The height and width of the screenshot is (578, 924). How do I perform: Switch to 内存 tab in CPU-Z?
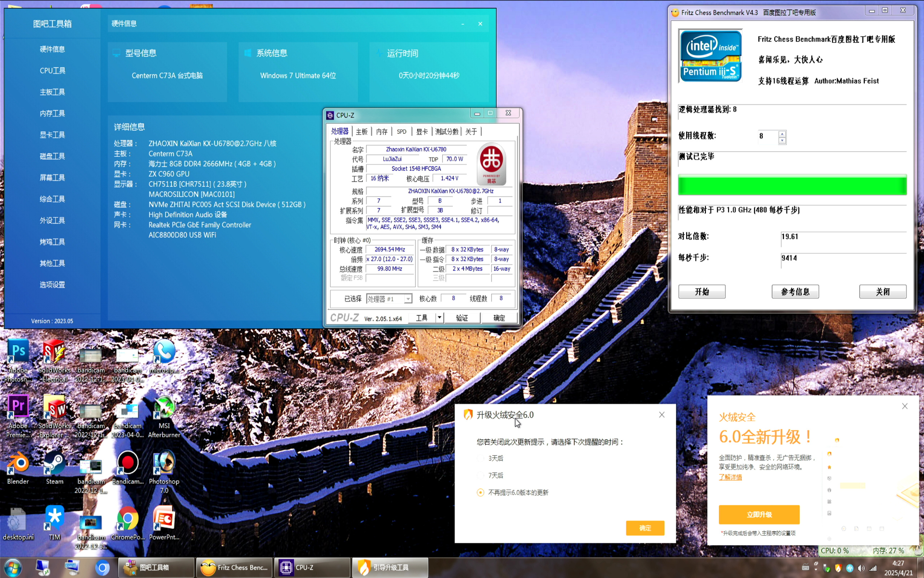click(382, 132)
